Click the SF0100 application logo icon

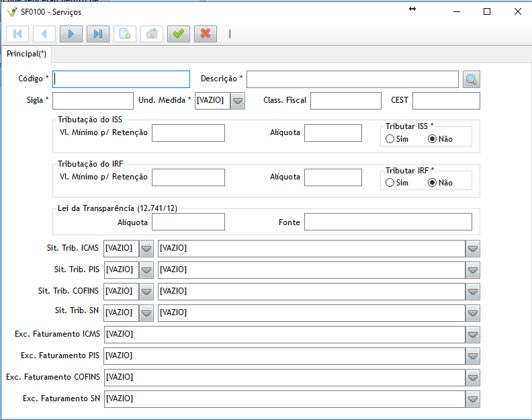click(12, 12)
